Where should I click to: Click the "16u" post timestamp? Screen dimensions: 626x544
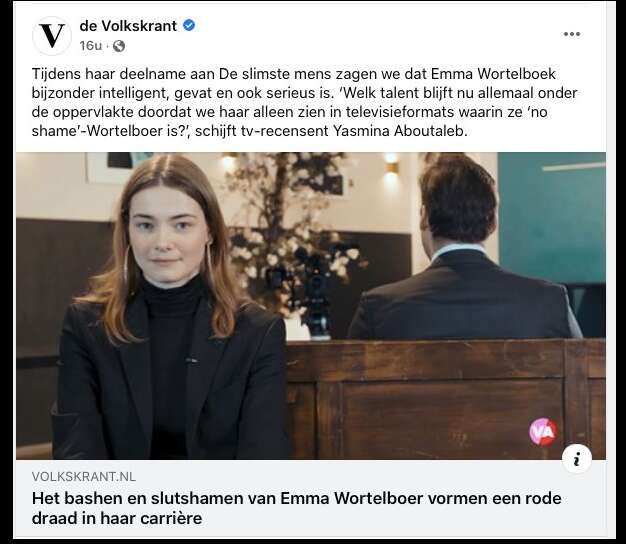point(91,46)
